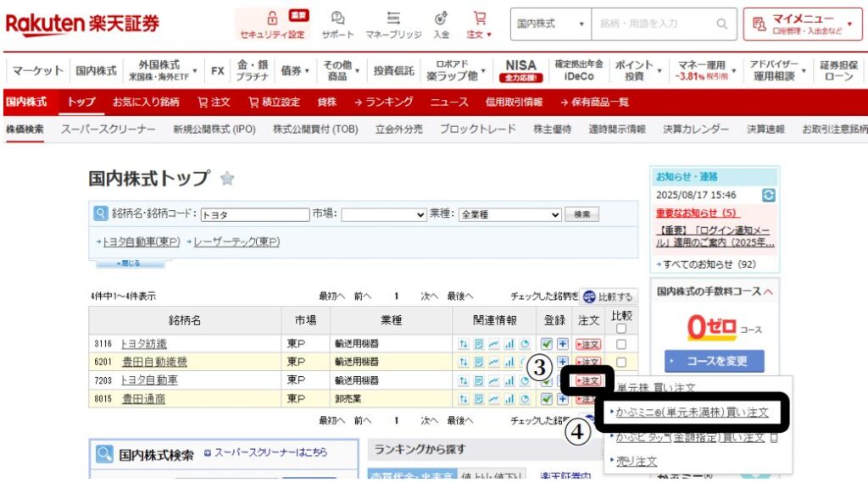Image resolution: width=868 pixels, height=482 pixels.
Task: Choose かぶミニ(単元未満株)買い注文 menu entry
Action: 692,413
